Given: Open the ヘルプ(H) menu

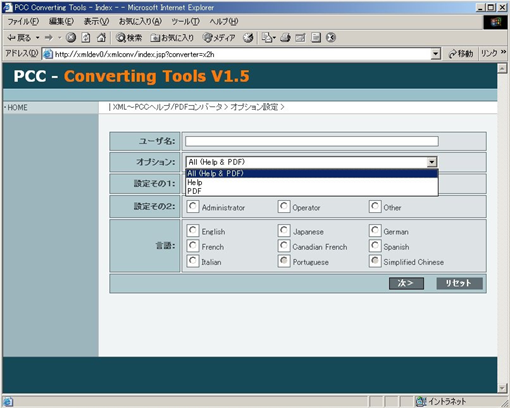Looking at the screenshot, I should coord(224,22).
